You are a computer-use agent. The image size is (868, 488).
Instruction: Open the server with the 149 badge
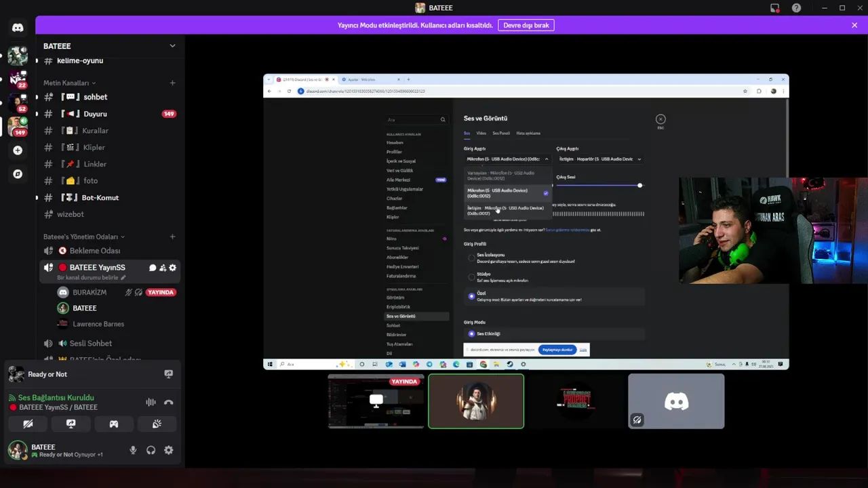[18, 125]
